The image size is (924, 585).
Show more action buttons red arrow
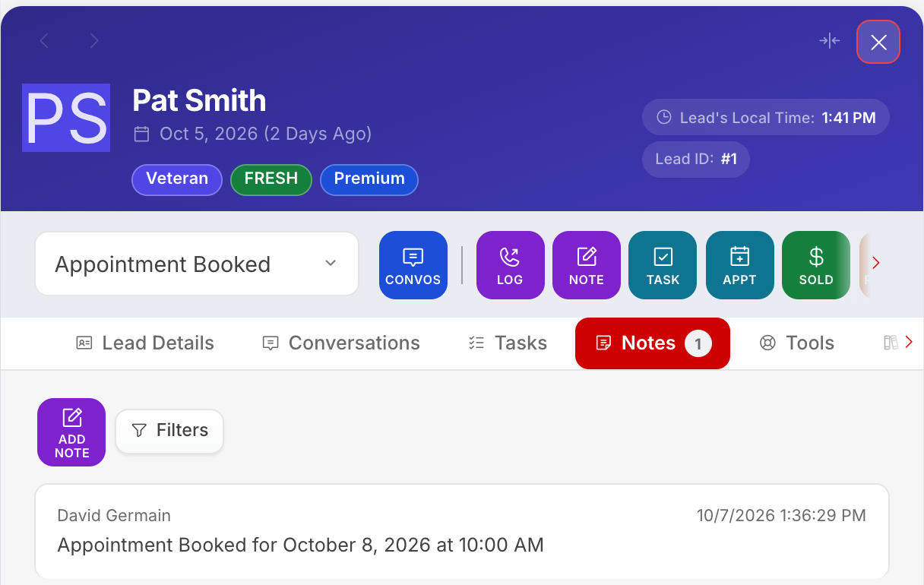click(x=876, y=263)
